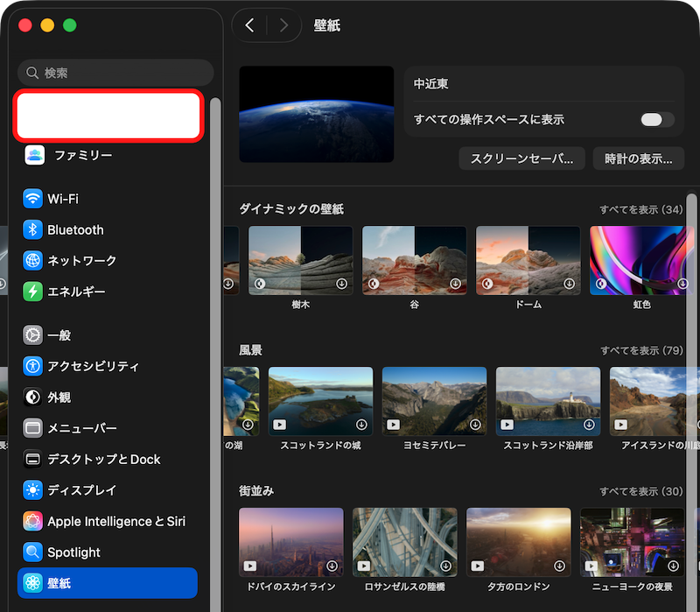
Task: Open Wi-Fi settings in sidebar
Action: pyautogui.click(x=62, y=199)
